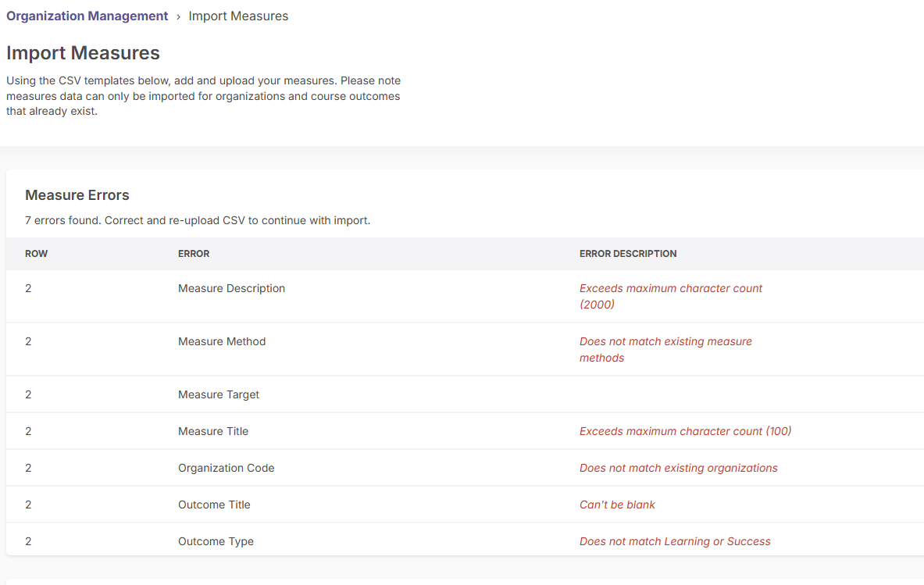
Task: Click the 'Can't be blank' description
Action: click(x=617, y=505)
